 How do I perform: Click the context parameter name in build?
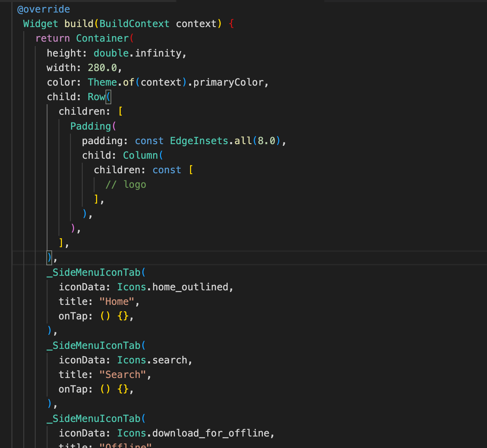pyautogui.click(x=196, y=24)
